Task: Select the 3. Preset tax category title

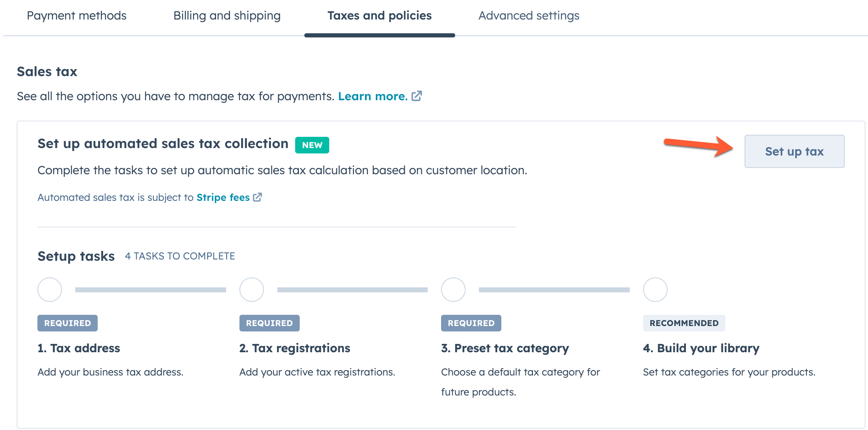Action: (505, 348)
